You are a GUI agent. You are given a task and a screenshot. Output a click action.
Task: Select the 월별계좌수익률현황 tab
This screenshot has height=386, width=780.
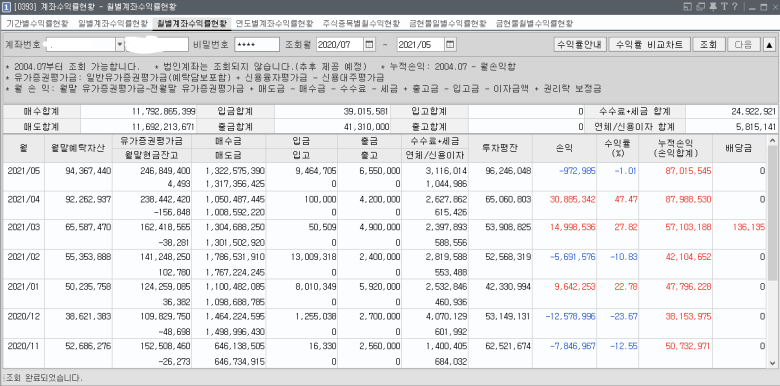click(x=192, y=23)
